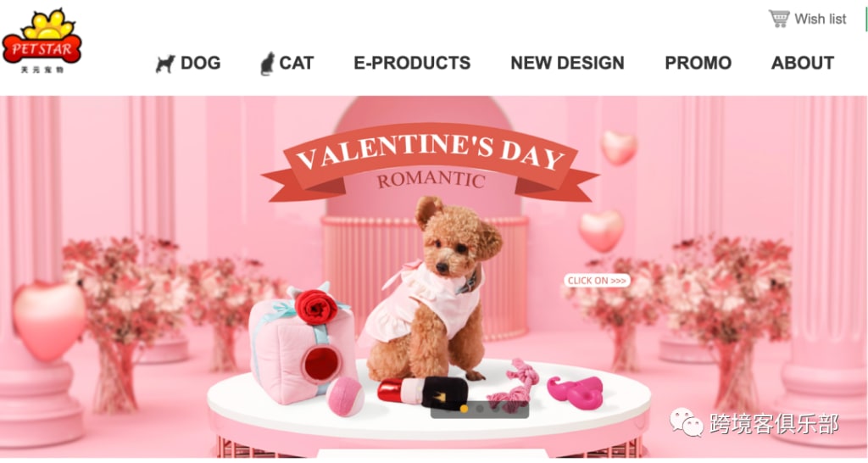The height and width of the screenshot is (463, 868).
Task: Open the Wish list link
Action: click(820, 19)
